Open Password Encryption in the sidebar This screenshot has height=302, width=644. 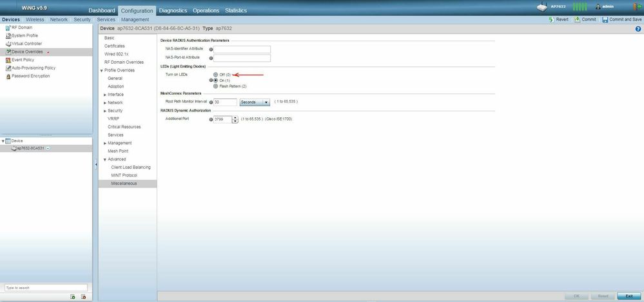click(x=30, y=76)
